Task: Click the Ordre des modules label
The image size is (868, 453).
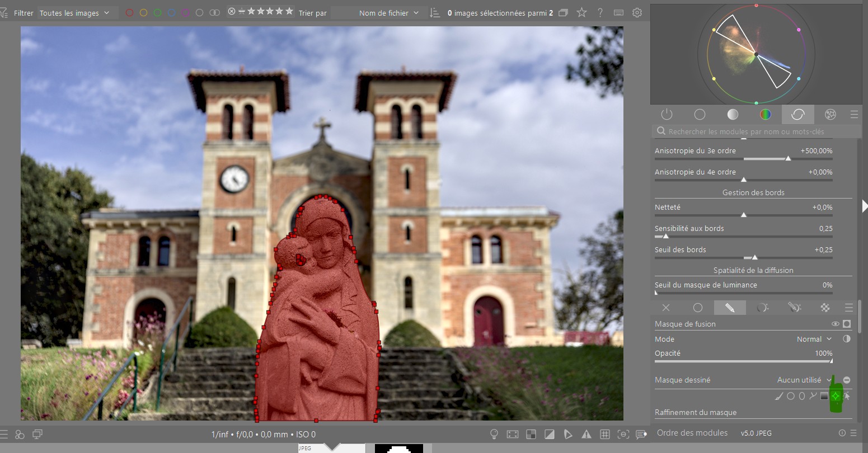Action: pos(692,433)
